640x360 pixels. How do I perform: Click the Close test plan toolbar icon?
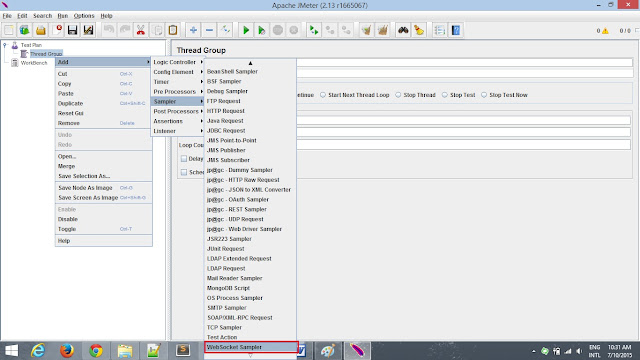(57, 30)
